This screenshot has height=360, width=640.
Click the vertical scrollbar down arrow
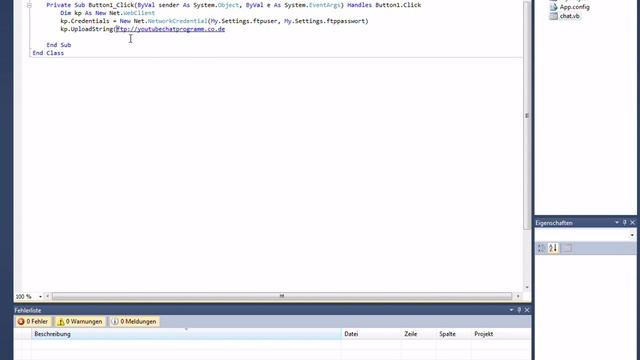527,287
